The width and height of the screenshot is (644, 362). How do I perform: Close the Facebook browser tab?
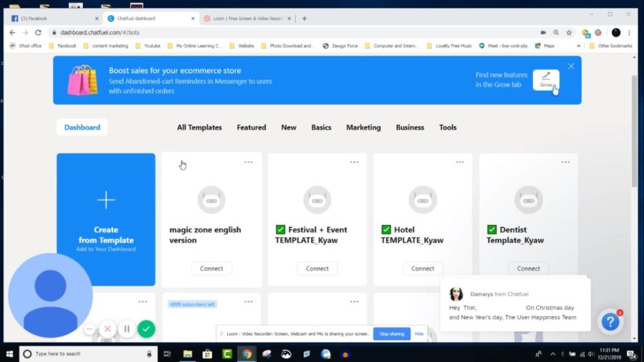(97, 18)
